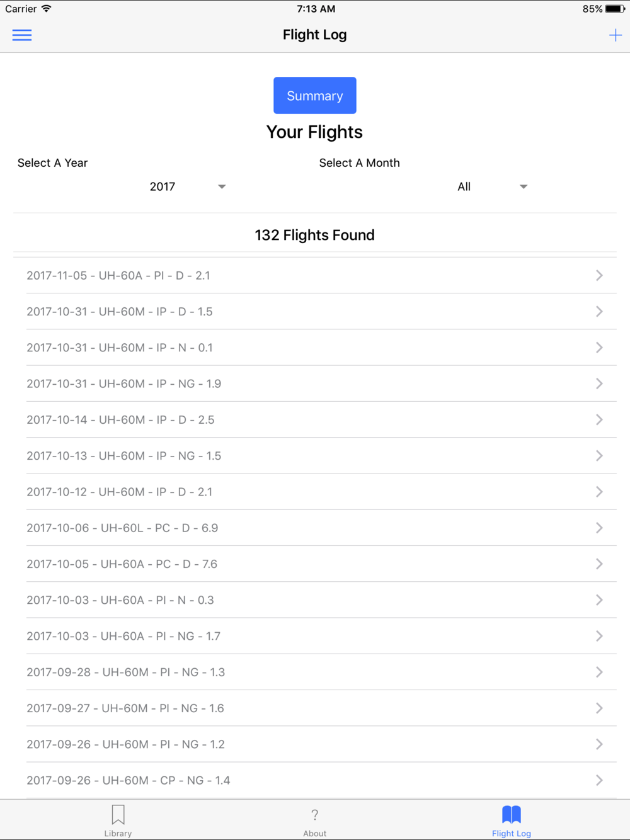
Task: Tap chevron on 2017-10-13 NG 1.5 row
Action: tap(599, 456)
